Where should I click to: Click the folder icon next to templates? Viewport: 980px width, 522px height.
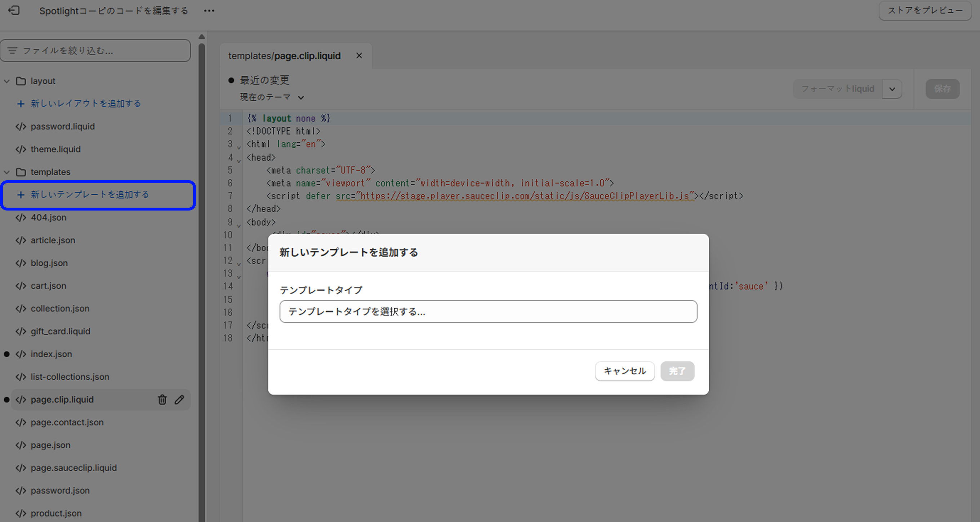click(21, 172)
